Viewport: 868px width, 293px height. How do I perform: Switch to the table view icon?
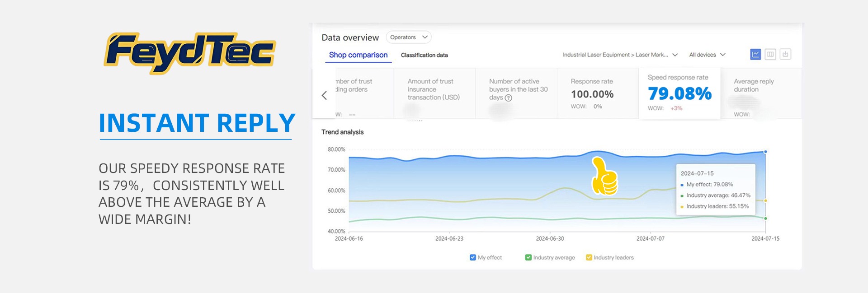click(x=770, y=54)
